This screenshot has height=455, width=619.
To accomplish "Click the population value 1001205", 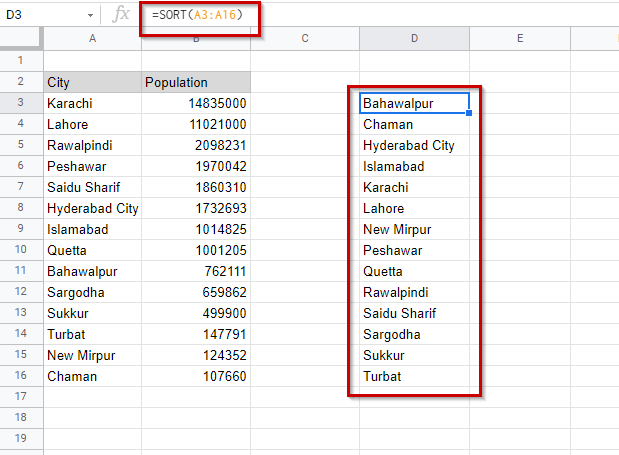I will click(x=196, y=250).
